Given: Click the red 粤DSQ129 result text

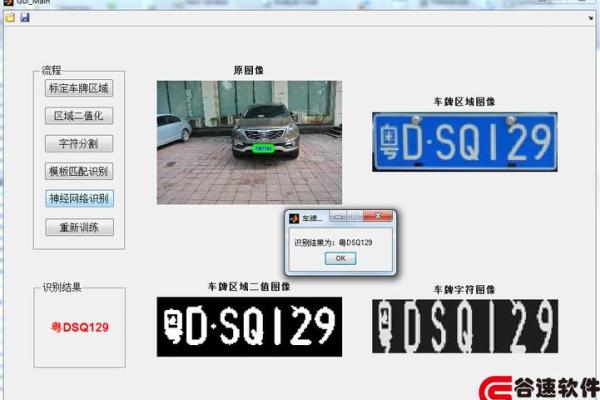Looking at the screenshot, I should (80, 327).
